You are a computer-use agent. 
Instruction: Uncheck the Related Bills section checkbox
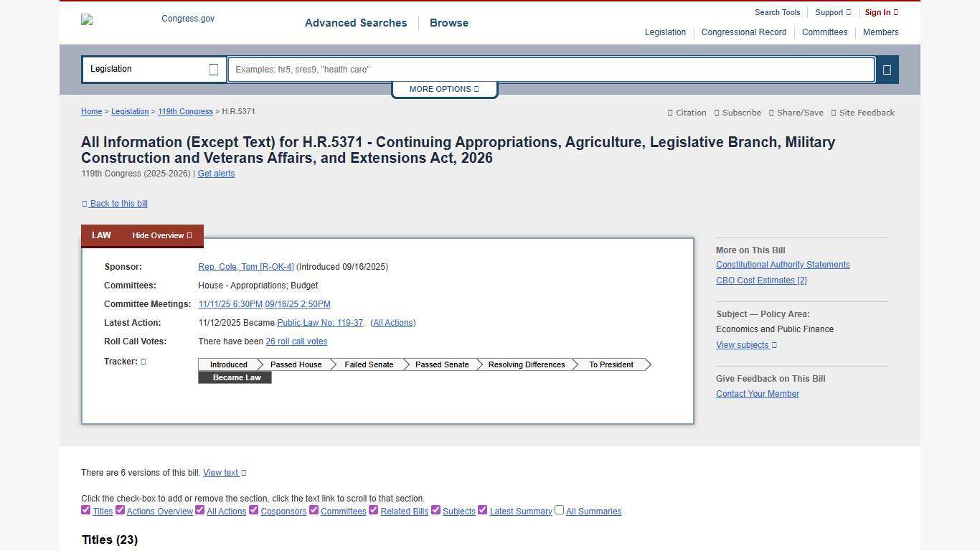(373, 510)
